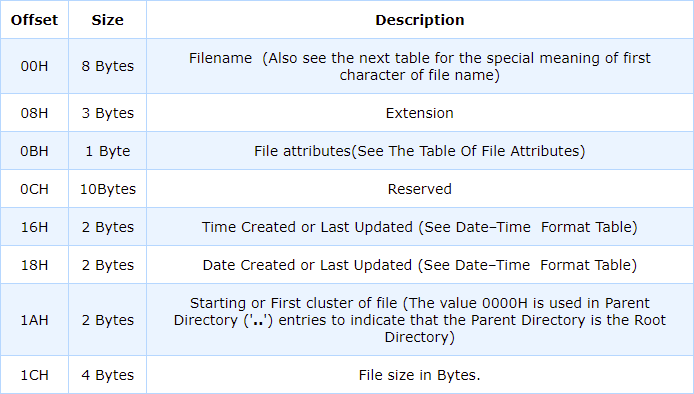This screenshot has width=694, height=394.
Task: Select the 1AH offset cell
Action: pyautogui.click(x=34, y=320)
